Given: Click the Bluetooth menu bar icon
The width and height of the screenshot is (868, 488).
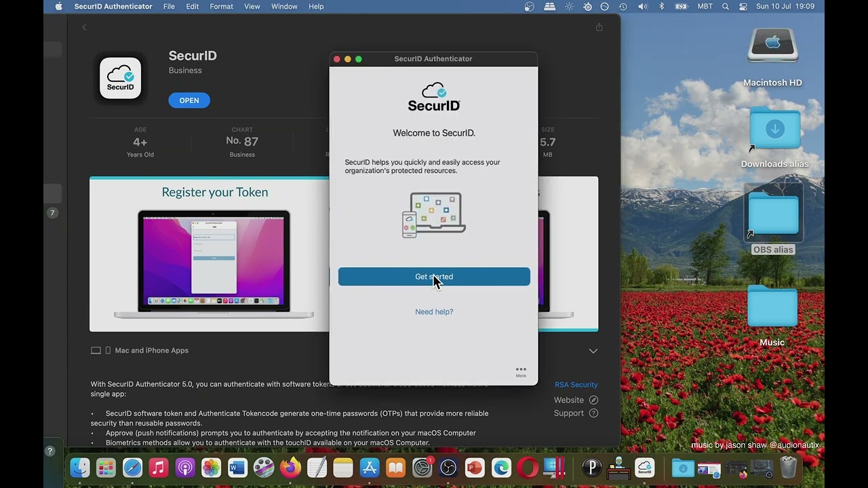Looking at the screenshot, I should (662, 6).
